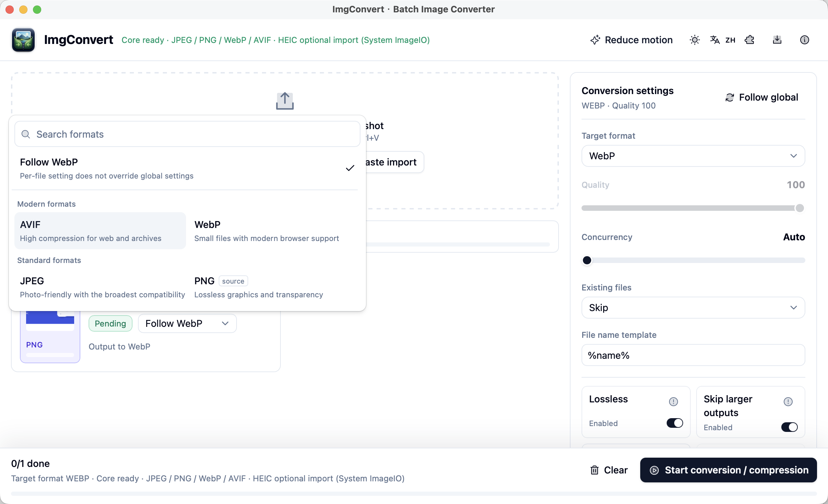
Task: Toggle Reduce motion option
Action: click(631, 40)
